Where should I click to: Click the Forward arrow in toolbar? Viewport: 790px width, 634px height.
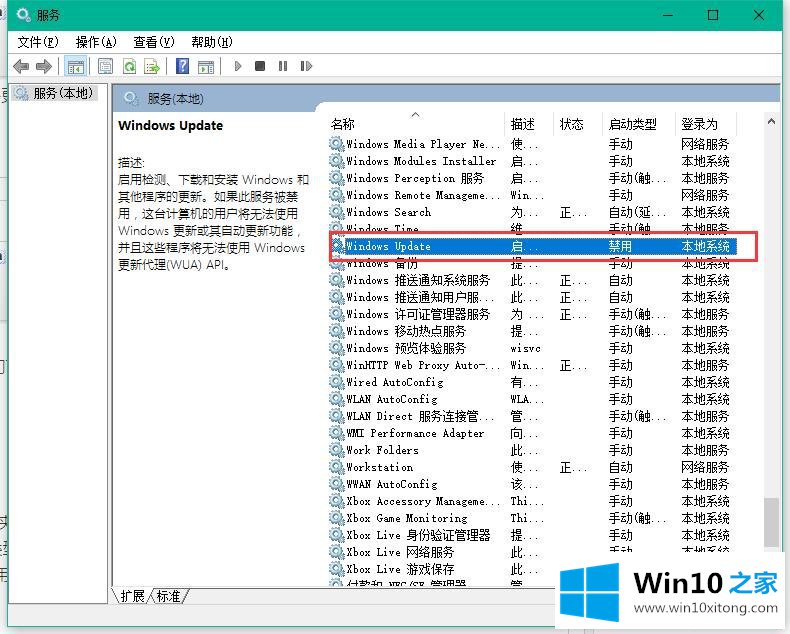43,66
